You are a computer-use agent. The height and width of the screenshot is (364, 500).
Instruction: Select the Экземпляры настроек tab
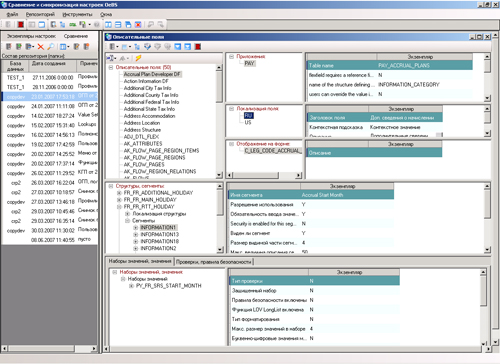pyautogui.click(x=31, y=36)
